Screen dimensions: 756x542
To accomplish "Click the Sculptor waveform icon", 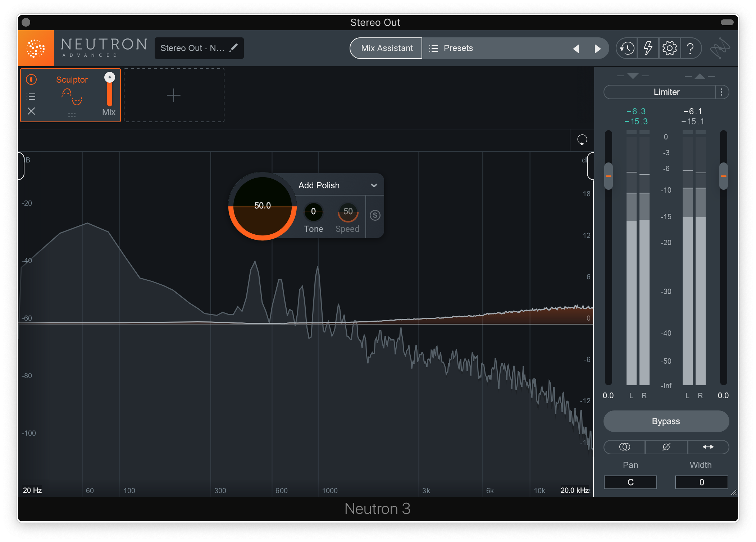I will pos(72,97).
